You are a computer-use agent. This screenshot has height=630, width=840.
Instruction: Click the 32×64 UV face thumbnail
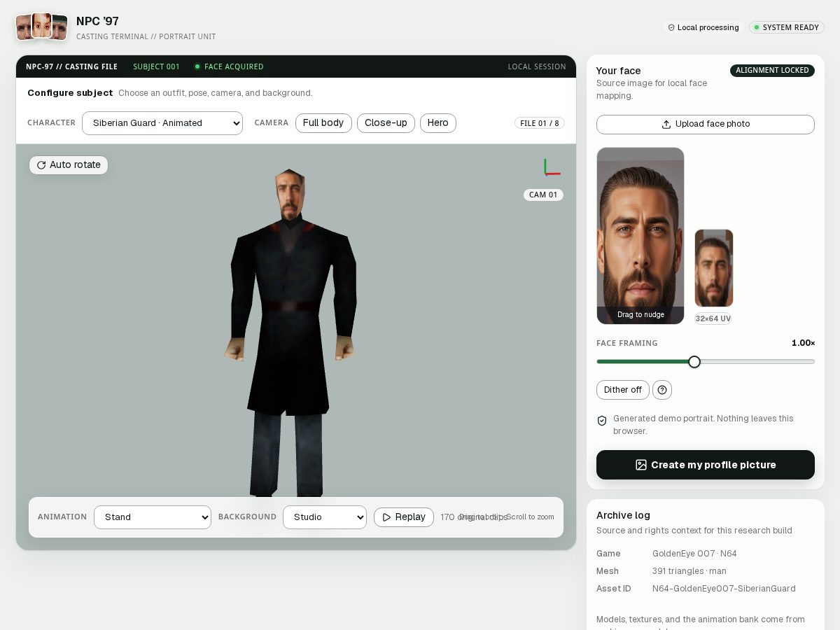714,268
